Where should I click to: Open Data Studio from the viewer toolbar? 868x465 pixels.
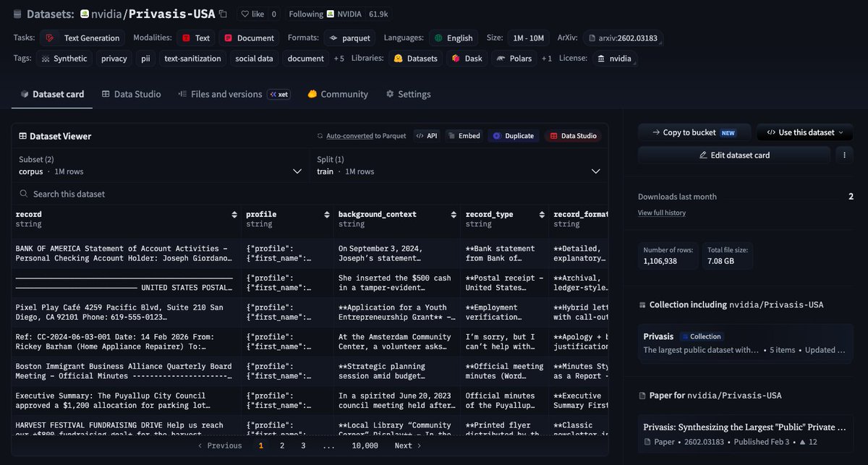coord(572,136)
